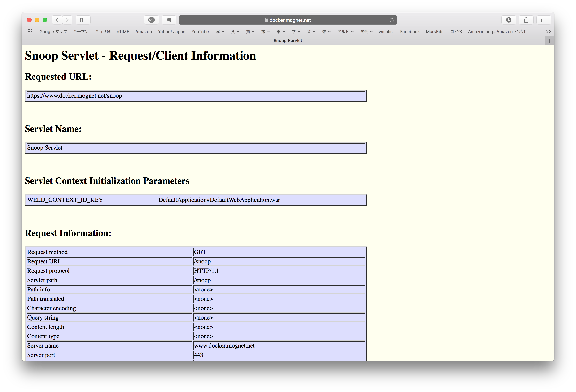
Task: Open the YouTube bookmark
Action: point(200,31)
